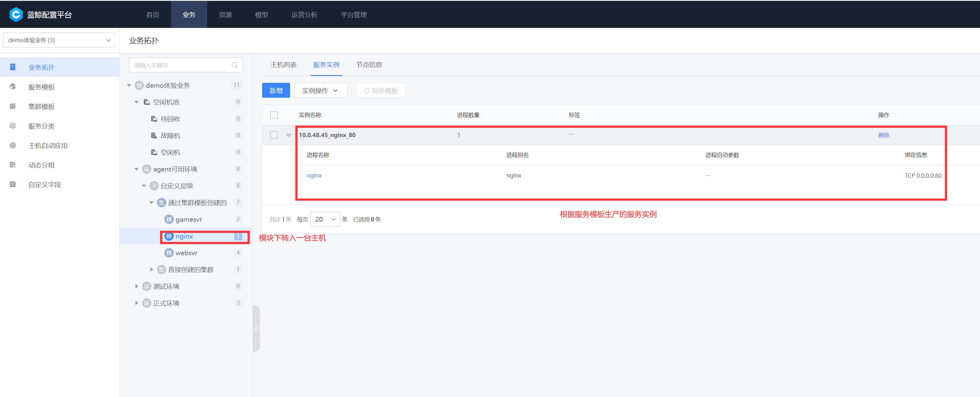This screenshot has height=397, width=980.
Task: Collapse the 10.0.48.45_nginx_80 instance row
Action: pos(289,135)
